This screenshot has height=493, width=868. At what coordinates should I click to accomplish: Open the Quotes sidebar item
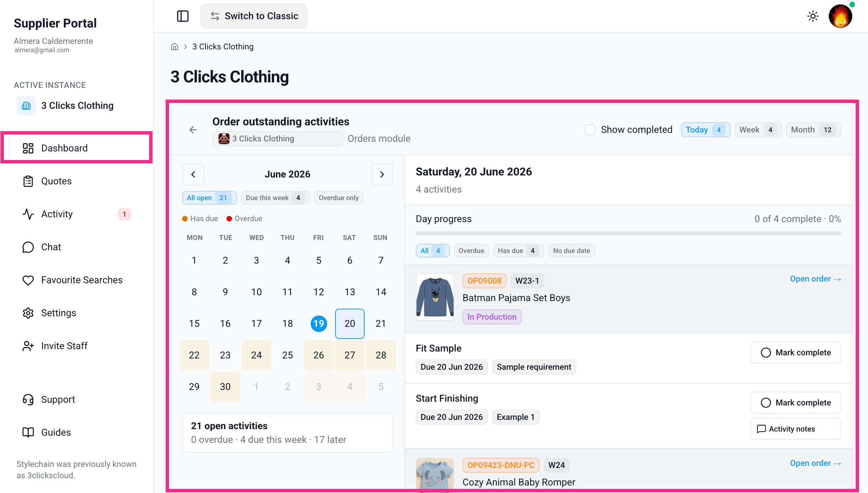[x=76, y=181]
